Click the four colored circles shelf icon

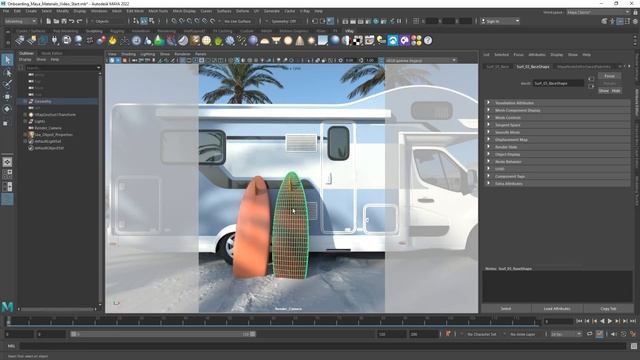(416, 40)
